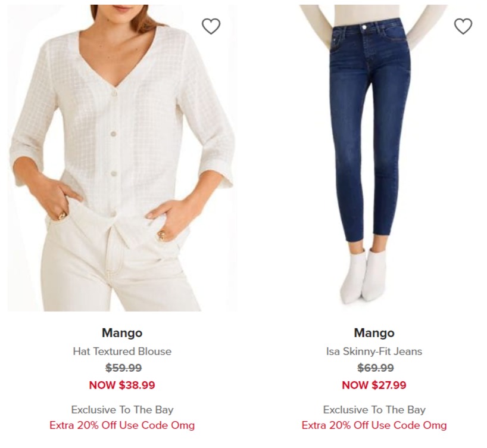Select Exclusive To The Bay under blouse
This screenshot has height=448, width=487.
click(122, 410)
